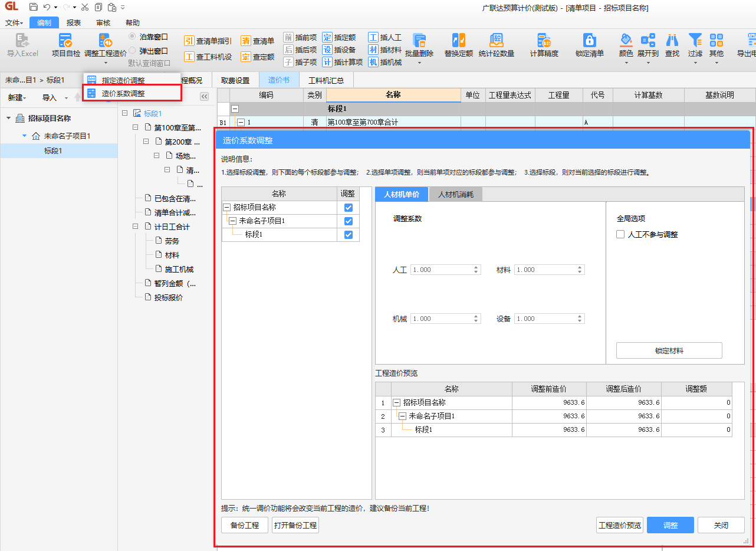Viewport: 756px width, 551px height.
Task: Uncheck 调整 checkbox for 未命名子项目1
Action: [x=348, y=221]
